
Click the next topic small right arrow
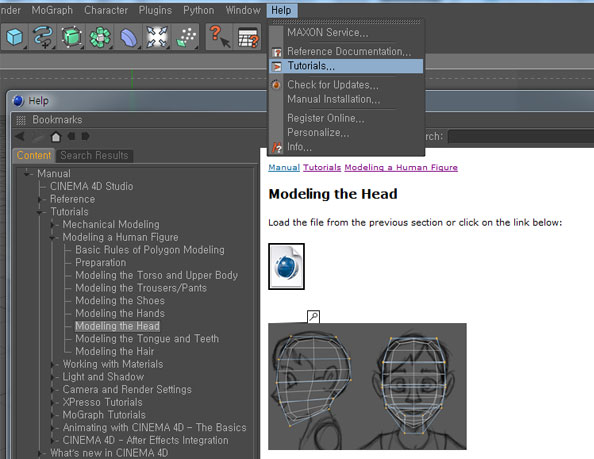click(x=85, y=136)
